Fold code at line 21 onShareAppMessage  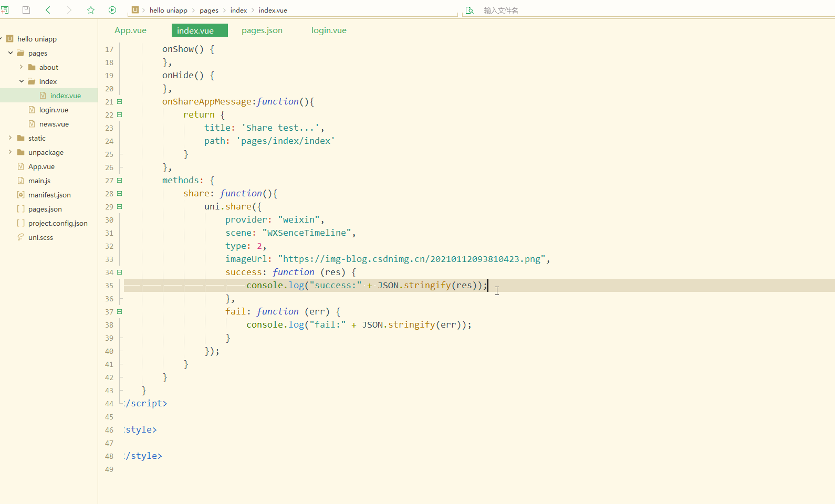point(120,102)
